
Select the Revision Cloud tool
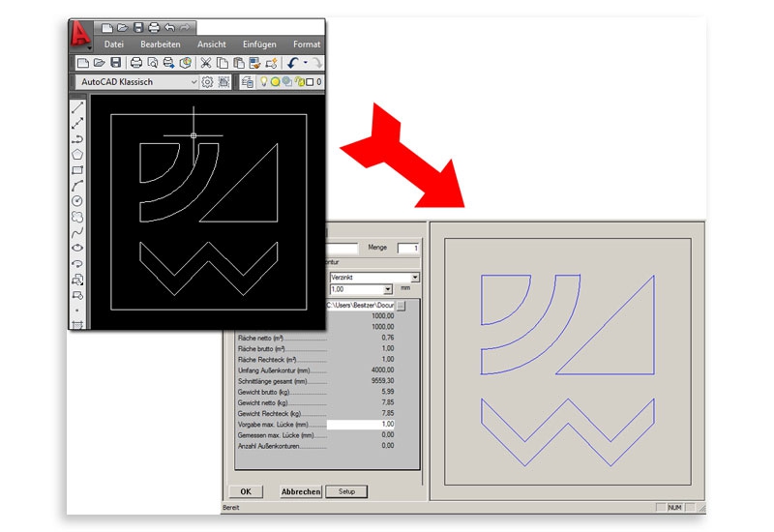tap(77, 217)
